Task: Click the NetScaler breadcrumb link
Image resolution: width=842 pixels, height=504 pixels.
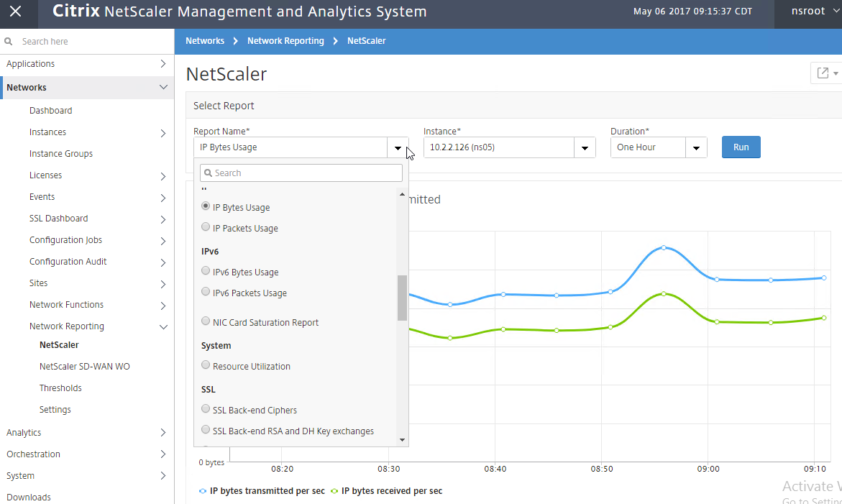Action: (x=366, y=41)
